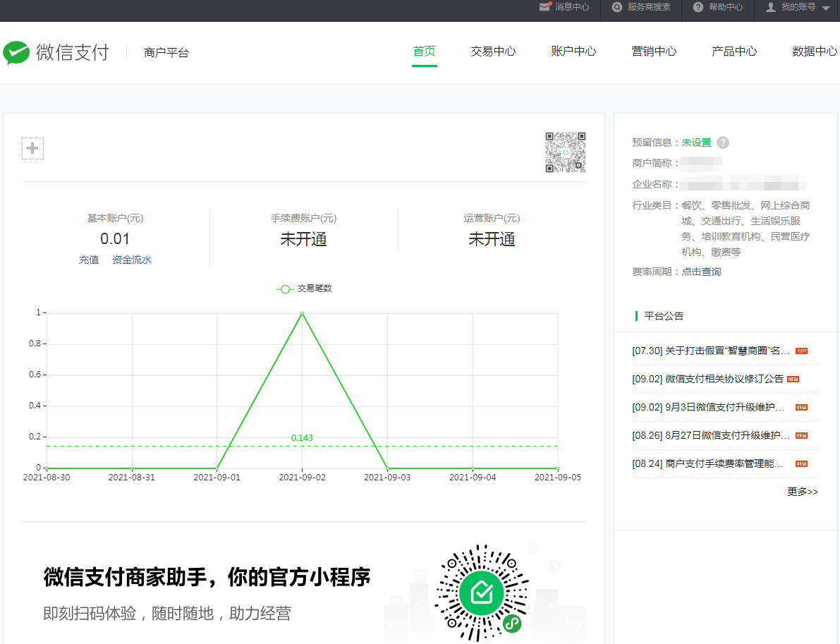Toggle the 交易笔数 chart legend
840x644 pixels.
304,288
